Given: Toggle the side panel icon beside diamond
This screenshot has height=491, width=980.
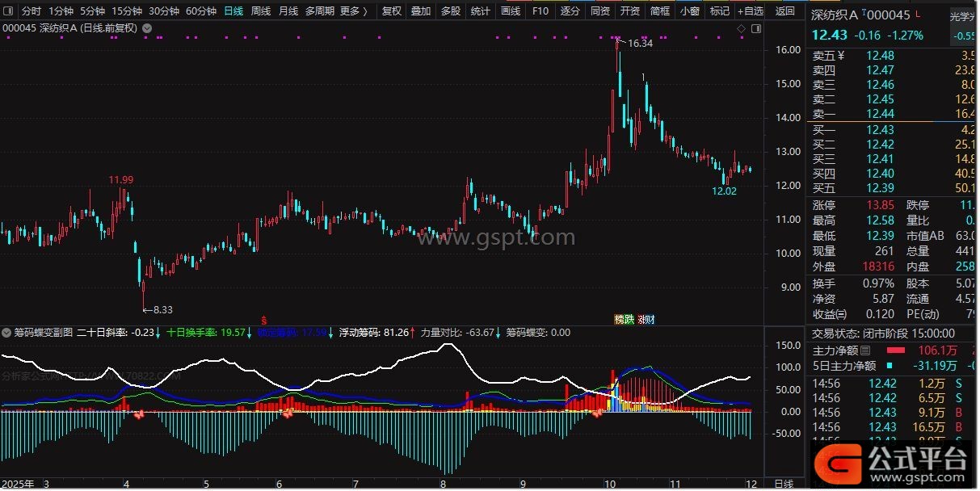Looking at the screenshot, I should click(755, 29).
